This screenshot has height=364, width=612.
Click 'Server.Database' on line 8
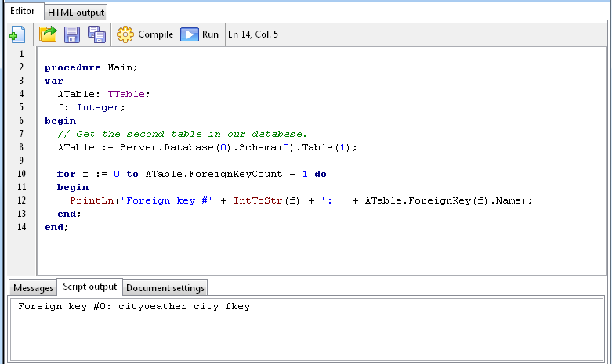(x=167, y=147)
